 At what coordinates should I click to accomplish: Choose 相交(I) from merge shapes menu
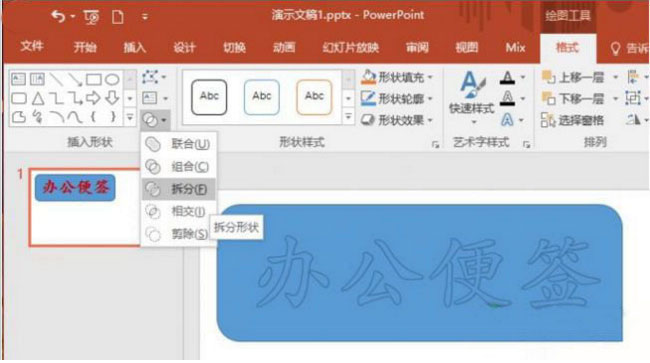(178, 211)
